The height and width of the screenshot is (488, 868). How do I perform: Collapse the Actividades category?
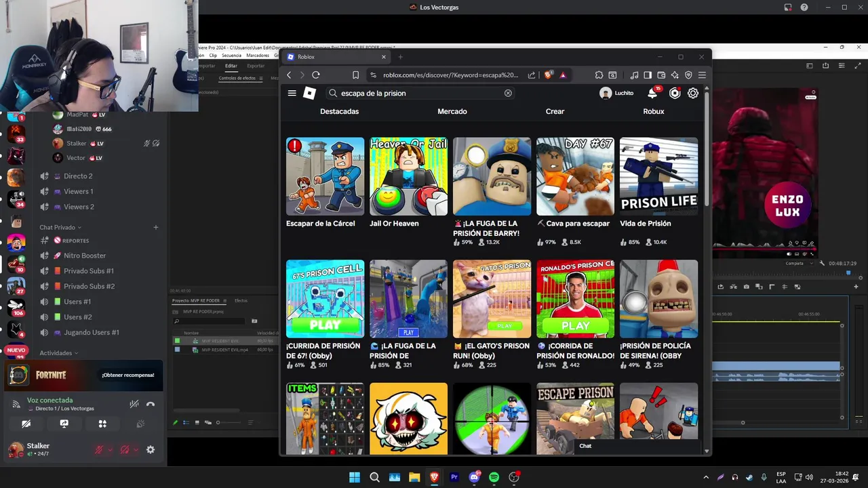click(x=58, y=353)
